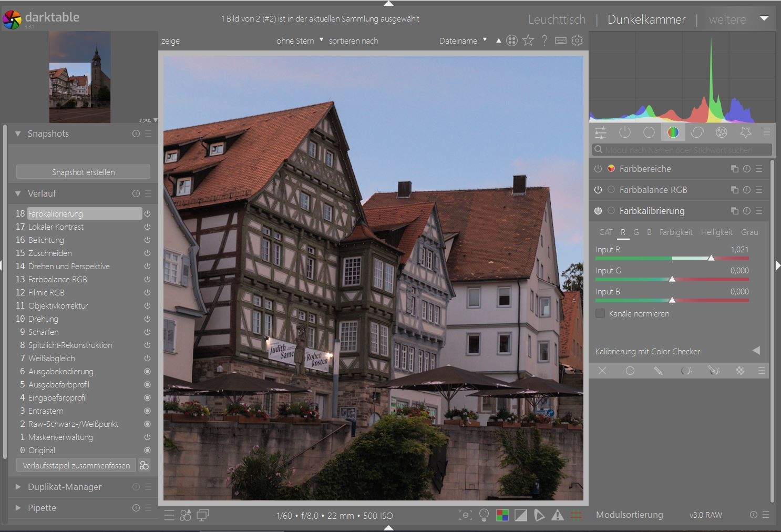Screen dimensions: 781x532
Task: Click Verlaufsstapel zusammenfassen button
Action: [x=76, y=465]
